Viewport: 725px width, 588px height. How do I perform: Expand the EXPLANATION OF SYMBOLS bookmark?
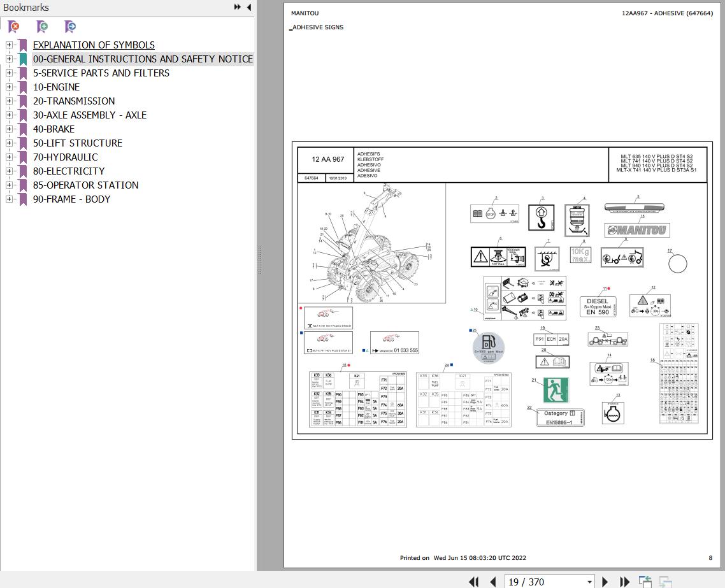(x=9, y=45)
